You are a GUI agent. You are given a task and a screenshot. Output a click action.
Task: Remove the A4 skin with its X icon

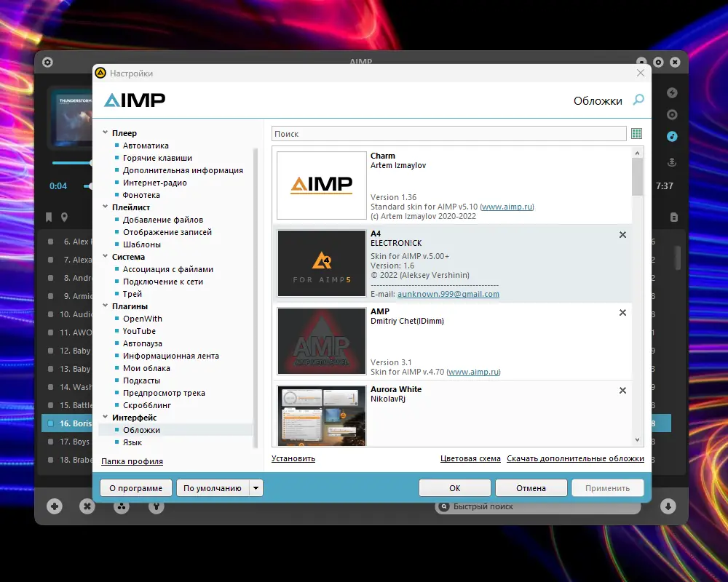[x=622, y=235]
